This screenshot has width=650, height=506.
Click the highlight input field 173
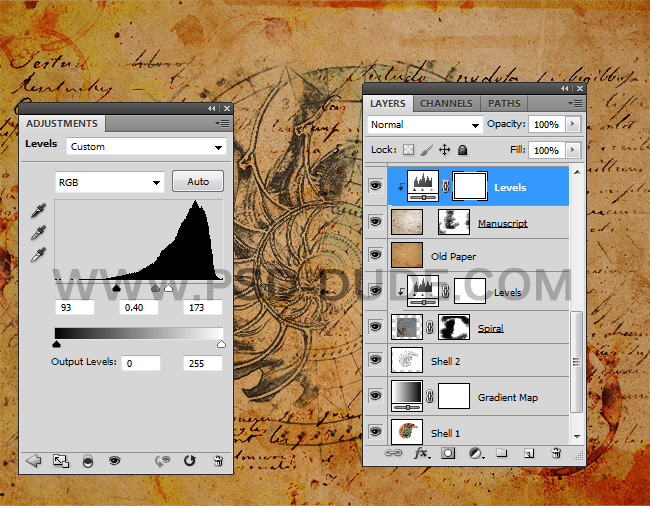(203, 307)
